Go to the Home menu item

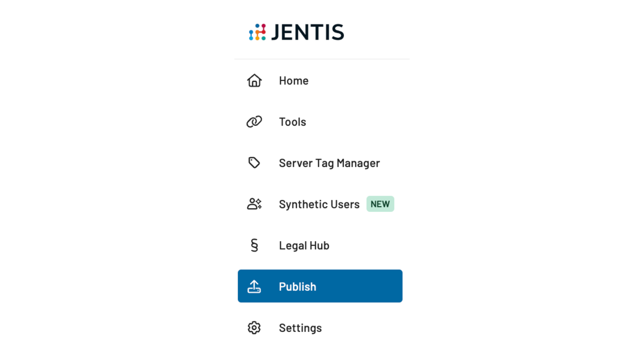(294, 81)
